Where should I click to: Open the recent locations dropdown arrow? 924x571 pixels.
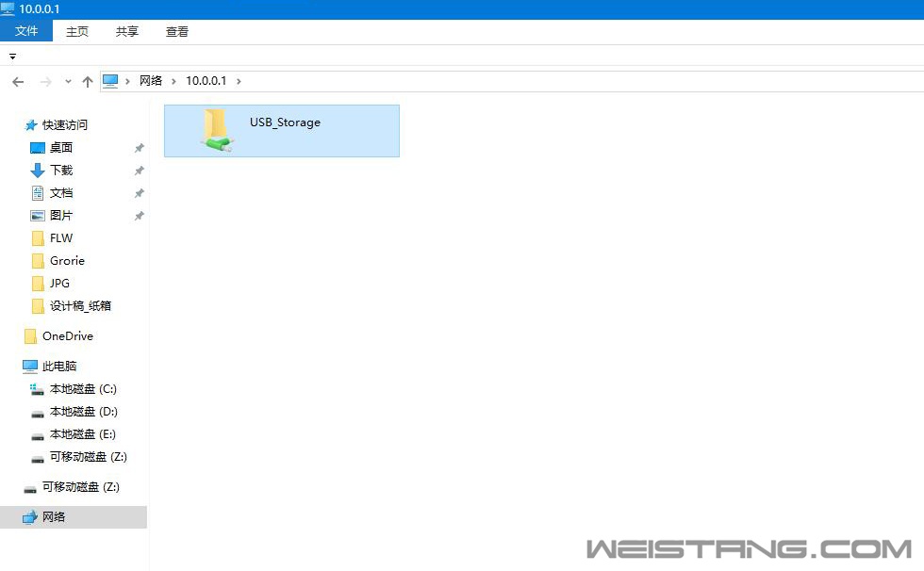coord(68,82)
